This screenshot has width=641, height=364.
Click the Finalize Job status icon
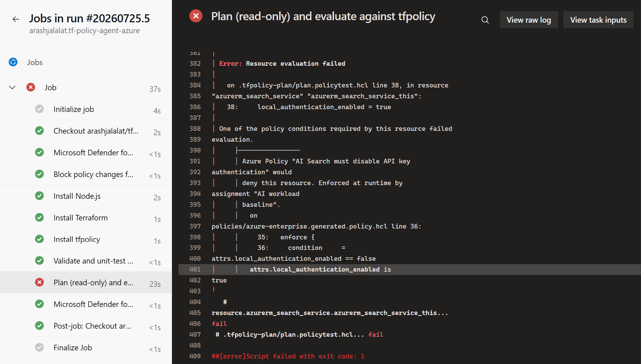pos(39,348)
